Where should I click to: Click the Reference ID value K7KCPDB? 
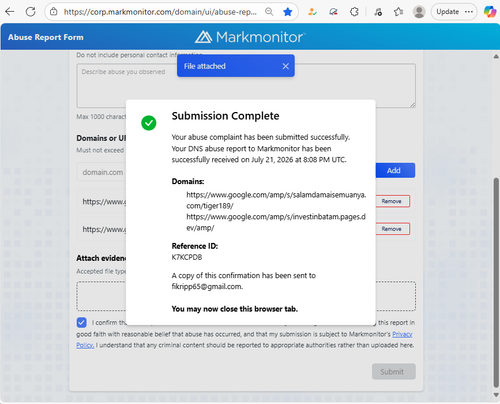pyautogui.click(x=187, y=257)
